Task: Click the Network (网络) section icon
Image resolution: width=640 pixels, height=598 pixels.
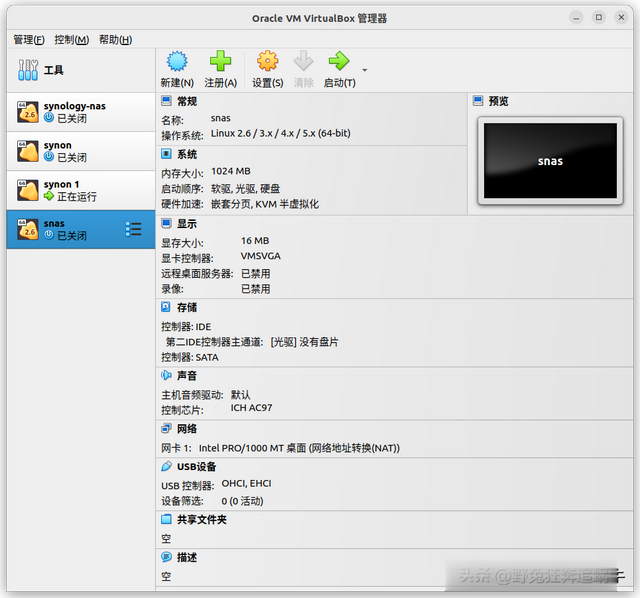Action: pos(166,429)
